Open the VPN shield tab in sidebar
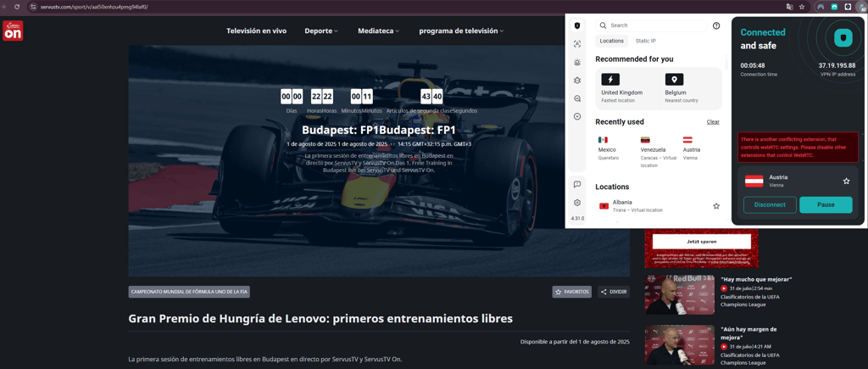This screenshot has height=369, width=868. click(577, 25)
